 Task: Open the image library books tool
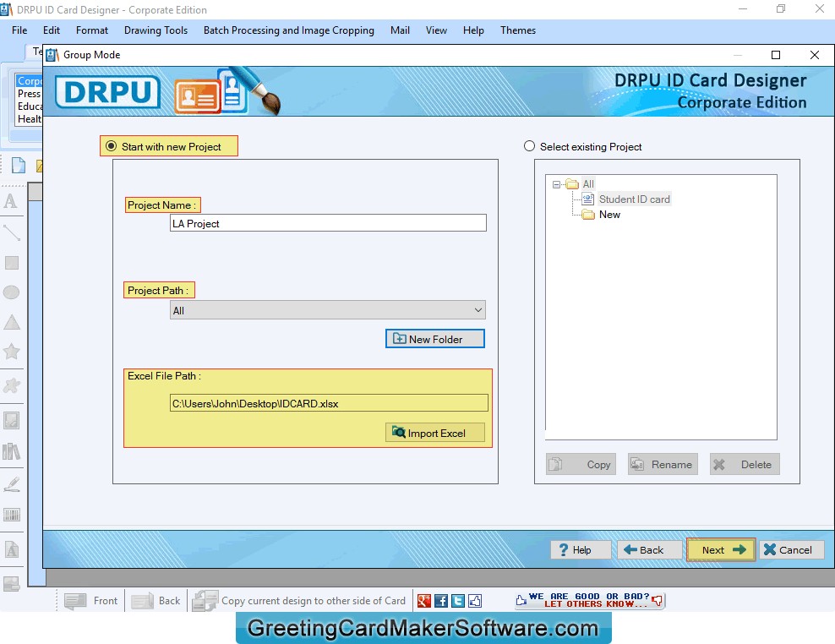coord(12,451)
